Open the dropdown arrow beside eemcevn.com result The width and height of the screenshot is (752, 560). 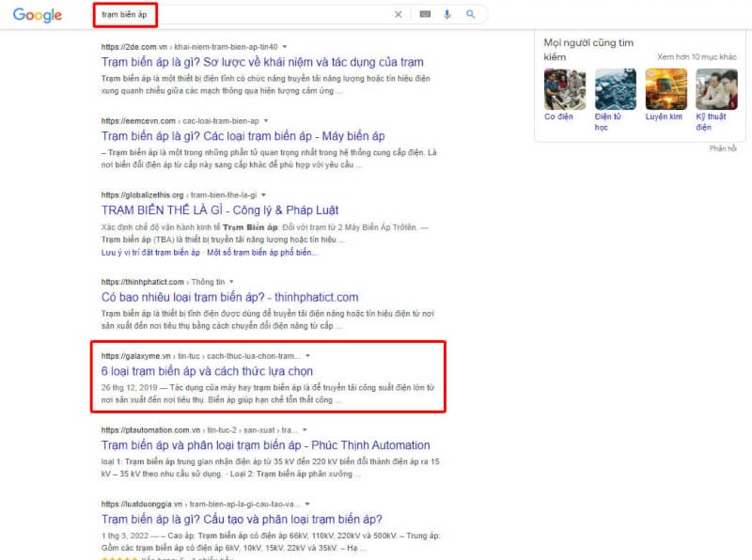click(x=268, y=120)
